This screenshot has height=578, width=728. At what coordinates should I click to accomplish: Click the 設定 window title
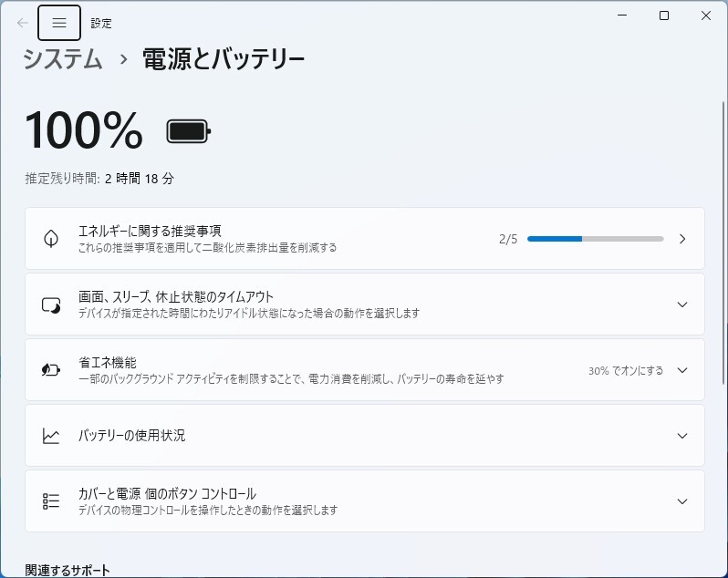101,23
